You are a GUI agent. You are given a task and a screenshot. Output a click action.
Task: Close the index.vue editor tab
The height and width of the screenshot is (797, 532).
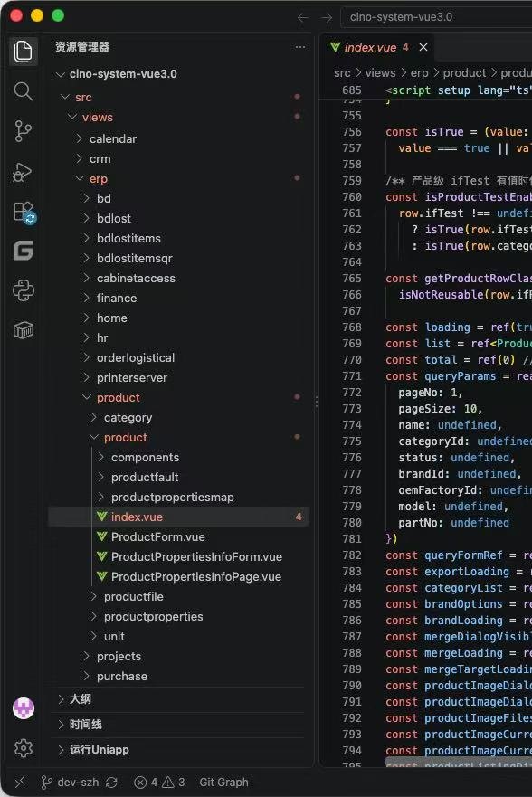coord(423,47)
